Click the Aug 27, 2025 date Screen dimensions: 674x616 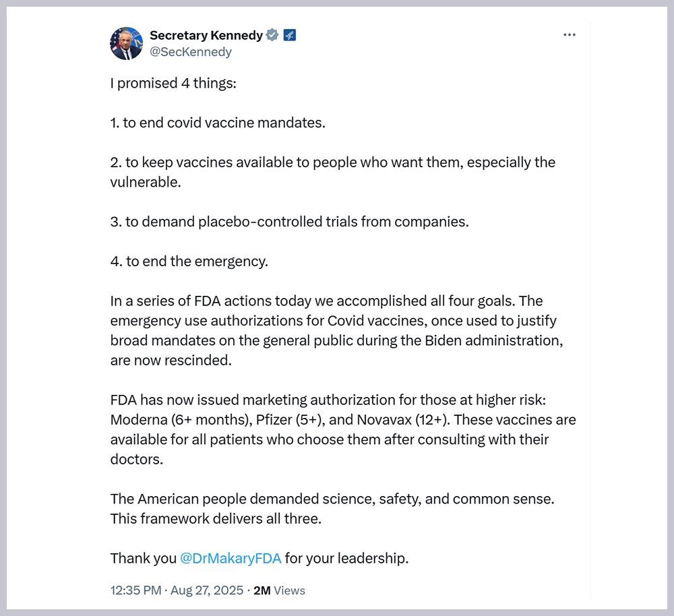(x=206, y=590)
